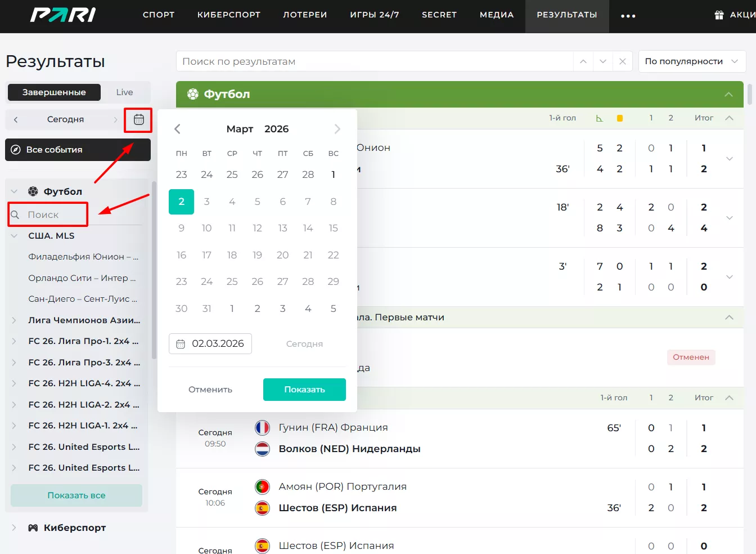This screenshot has height=554, width=756.
Task: Clear search with the X icon
Action: click(622, 61)
